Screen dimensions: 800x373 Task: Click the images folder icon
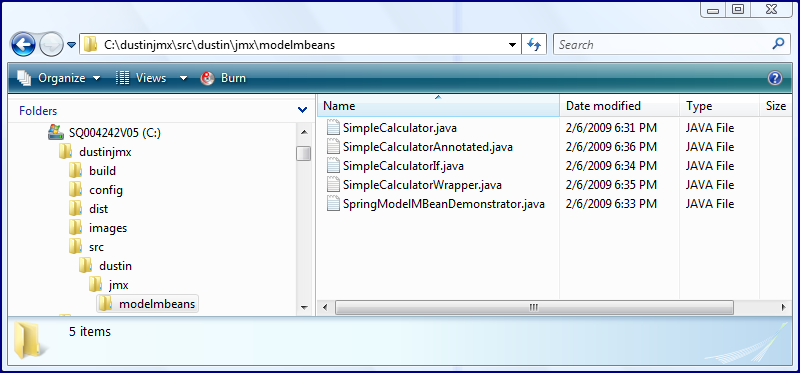(76, 228)
